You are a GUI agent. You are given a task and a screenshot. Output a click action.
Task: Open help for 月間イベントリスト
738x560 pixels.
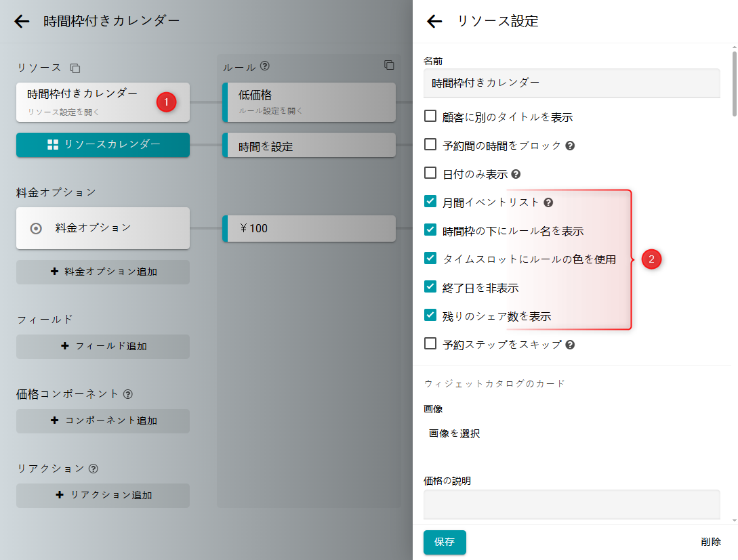pyautogui.click(x=548, y=202)
